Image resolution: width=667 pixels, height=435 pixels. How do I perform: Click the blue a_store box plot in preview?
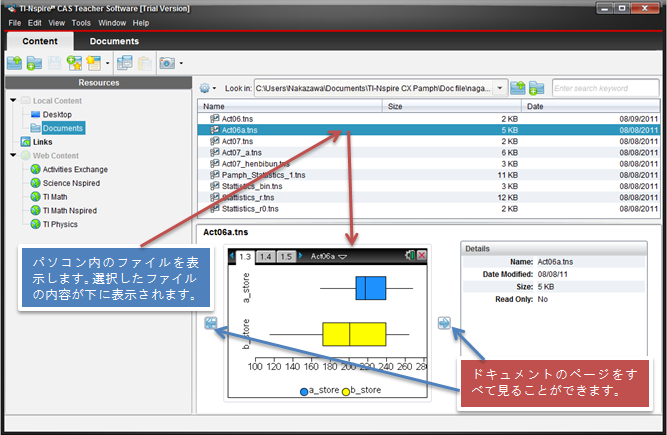tap(371, 288)
